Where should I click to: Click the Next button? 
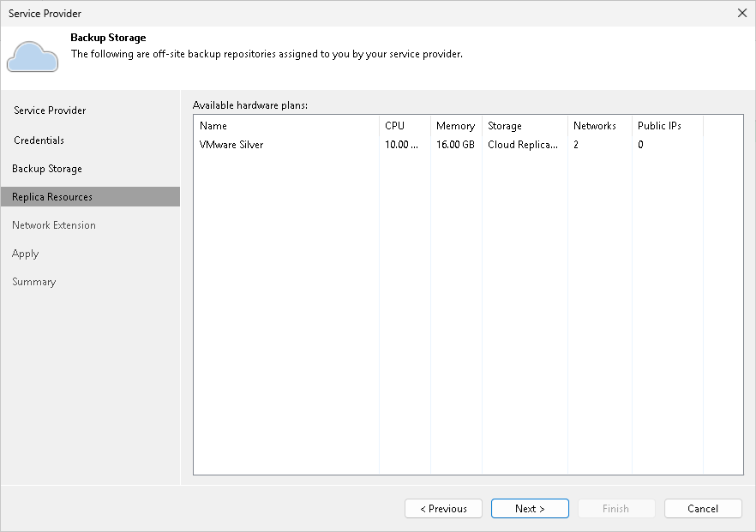[530, 508]
